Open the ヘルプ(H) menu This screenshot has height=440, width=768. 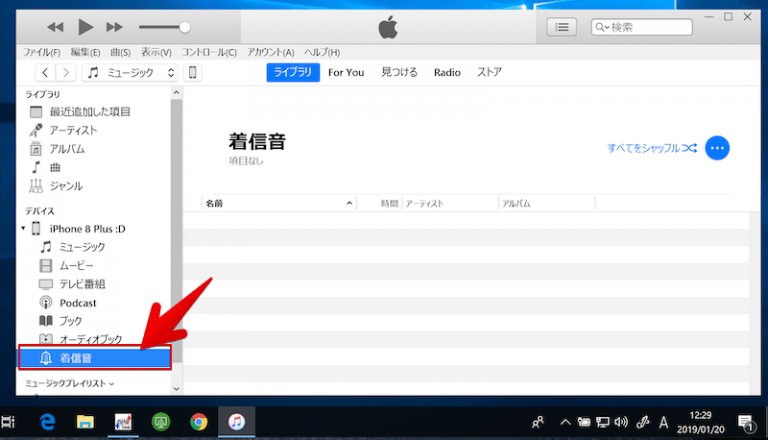pos(322,52)
